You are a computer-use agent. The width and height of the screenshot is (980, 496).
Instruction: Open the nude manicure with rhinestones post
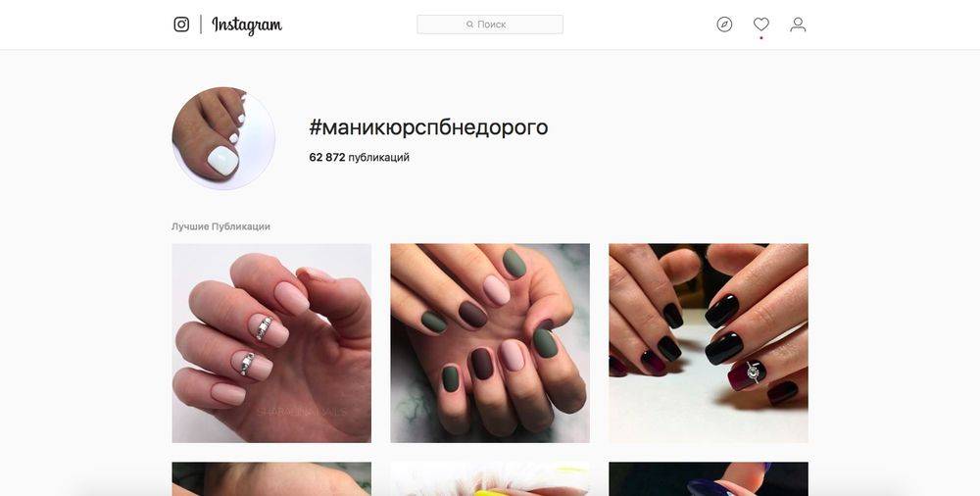[271, 343]
